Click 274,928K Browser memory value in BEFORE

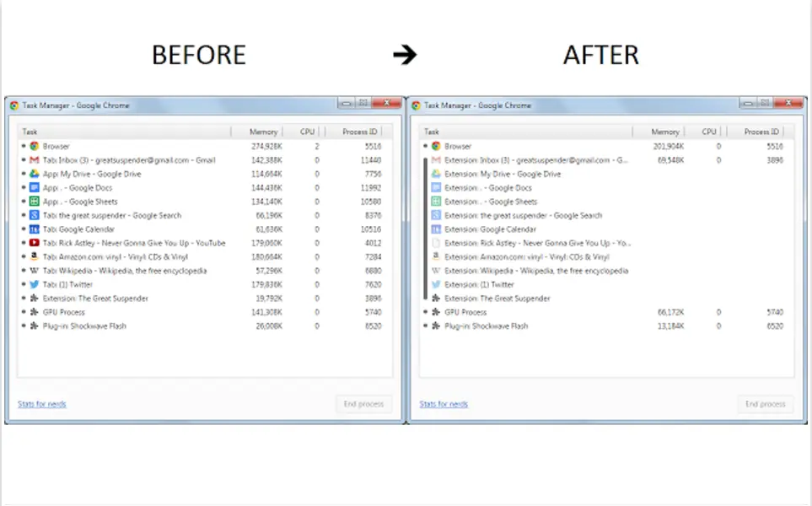point(266,146)
